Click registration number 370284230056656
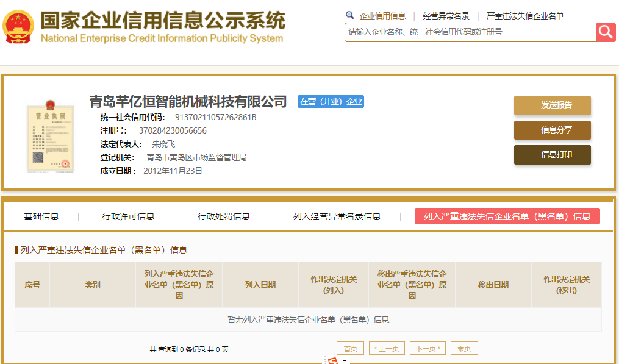The width and height of the screenshot is (619, 364). tap(173, 130)
